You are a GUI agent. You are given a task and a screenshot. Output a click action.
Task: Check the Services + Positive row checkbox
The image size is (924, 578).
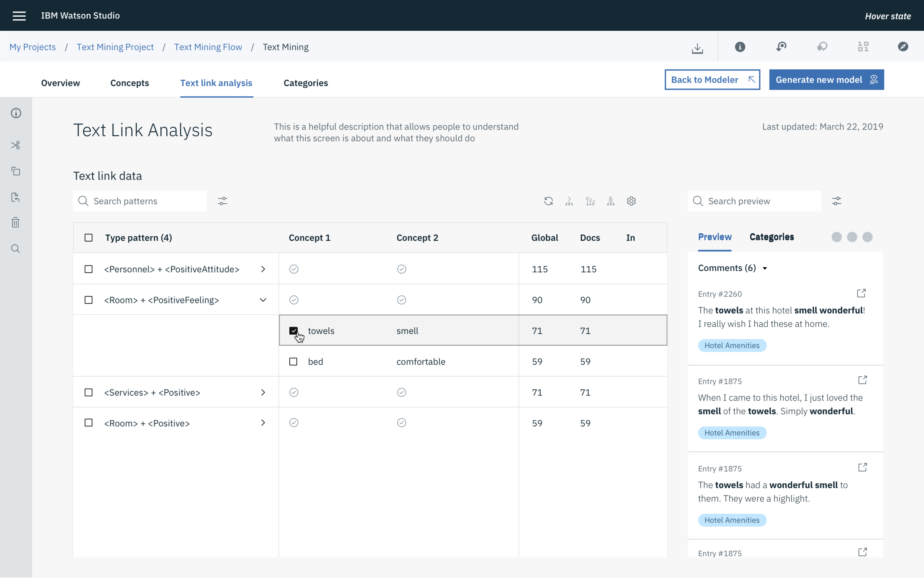[x=89, y=393]
